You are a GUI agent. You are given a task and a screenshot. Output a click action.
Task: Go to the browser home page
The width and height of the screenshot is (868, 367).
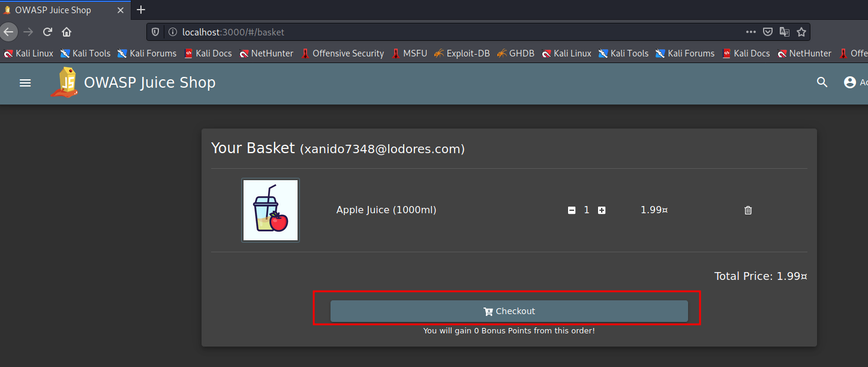(x=67, y=32)
